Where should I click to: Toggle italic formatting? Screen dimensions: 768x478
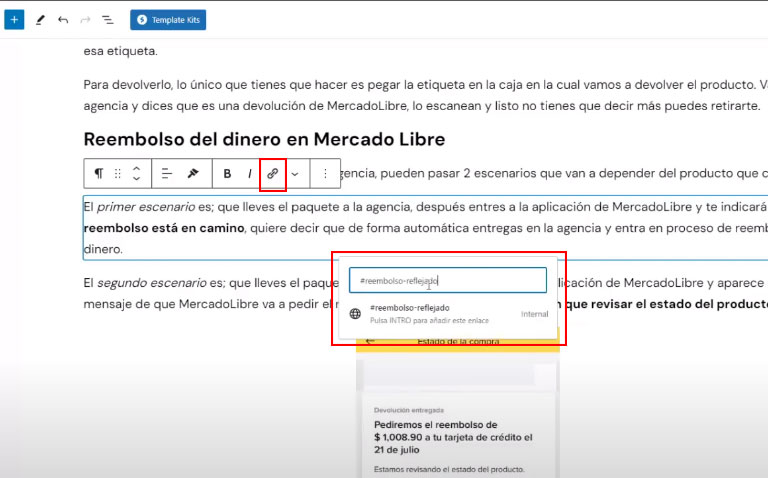point(250,173)
